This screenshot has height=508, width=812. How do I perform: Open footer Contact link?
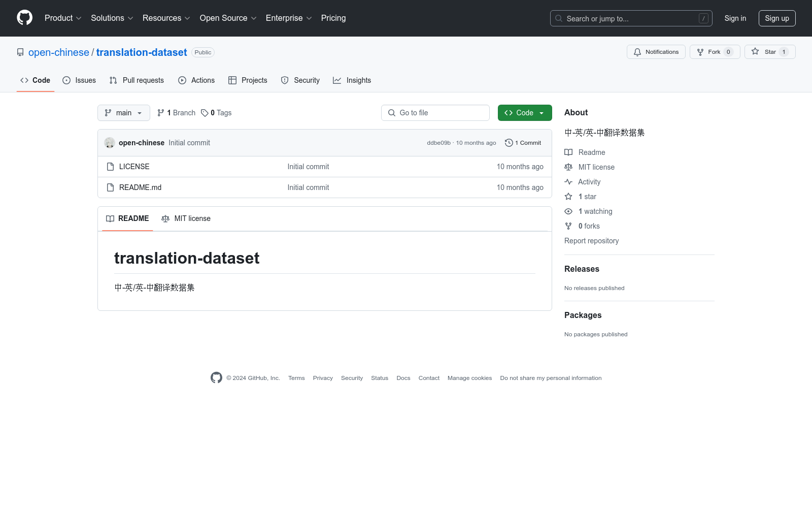coord(429,378)
